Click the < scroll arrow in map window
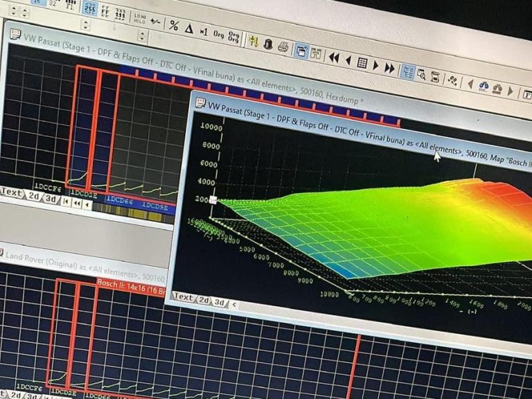 [233, 305]
